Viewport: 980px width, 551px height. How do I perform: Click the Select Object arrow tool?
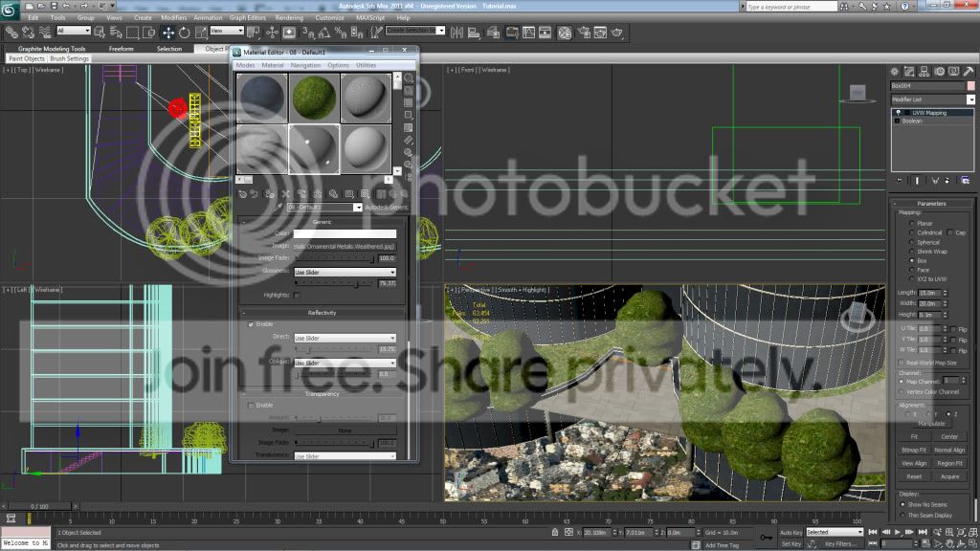click(x=100, y=32)
